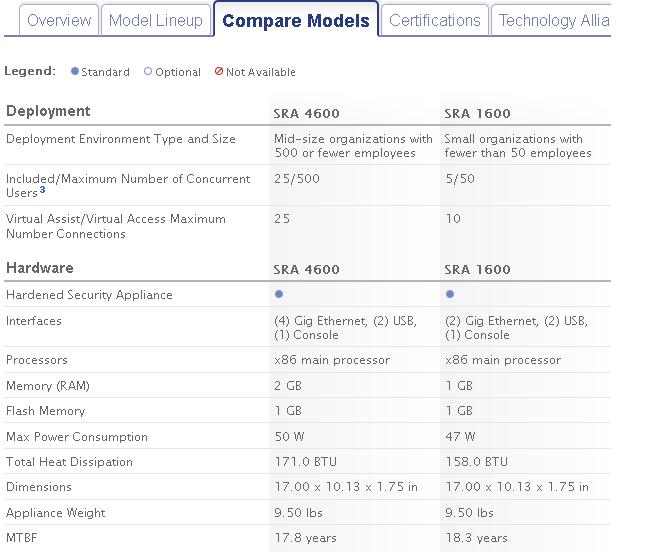Click SRA 1600 Memory (RAM) 1 GB value

[459, 386]
